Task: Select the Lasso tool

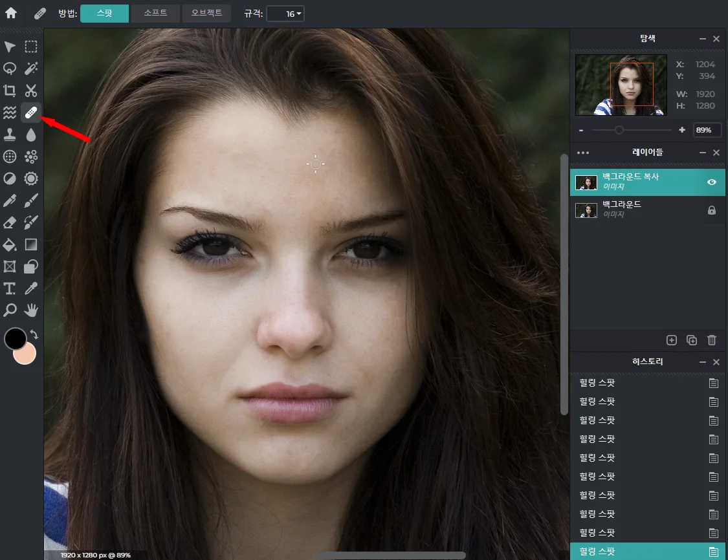Action: [x=10, y=69]
